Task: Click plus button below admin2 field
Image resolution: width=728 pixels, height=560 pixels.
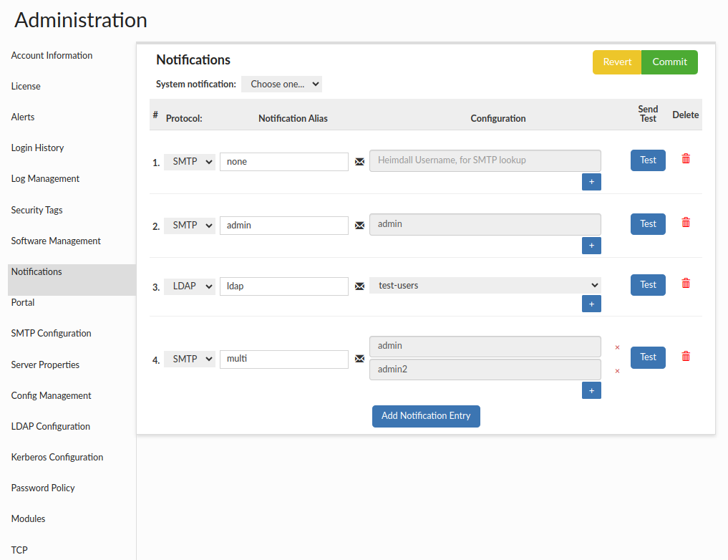Action: [591, 390]
